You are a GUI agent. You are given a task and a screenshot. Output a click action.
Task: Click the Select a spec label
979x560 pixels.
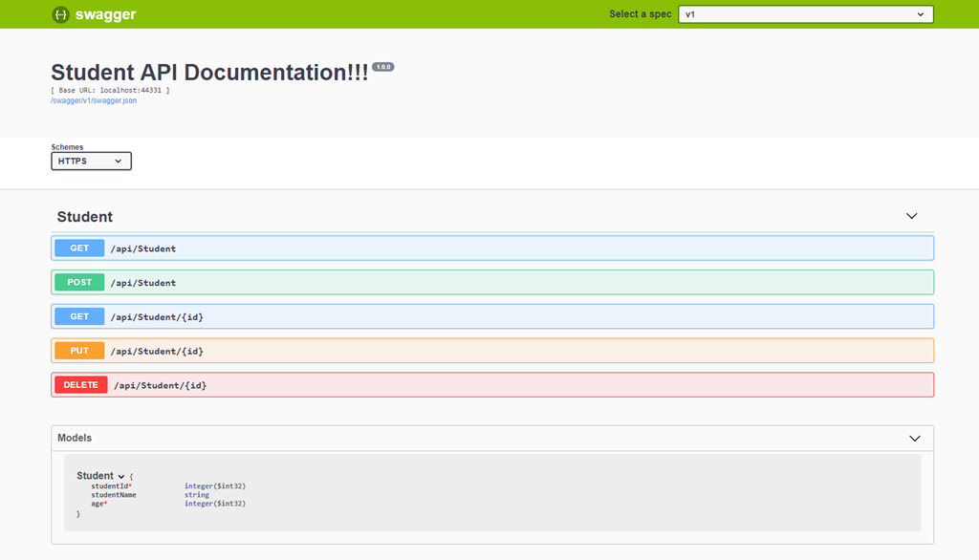[641, 14]
